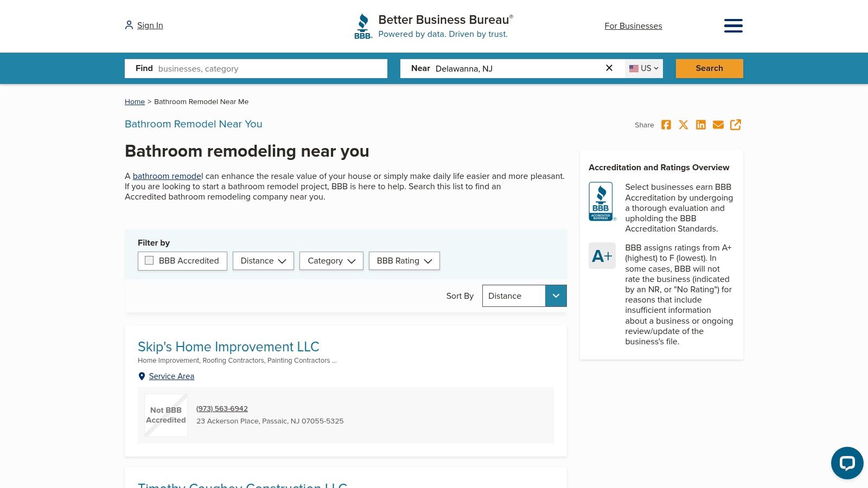
Task: Open Skip's Home Improvement LLC listing
Action: (x=228, y=346)
